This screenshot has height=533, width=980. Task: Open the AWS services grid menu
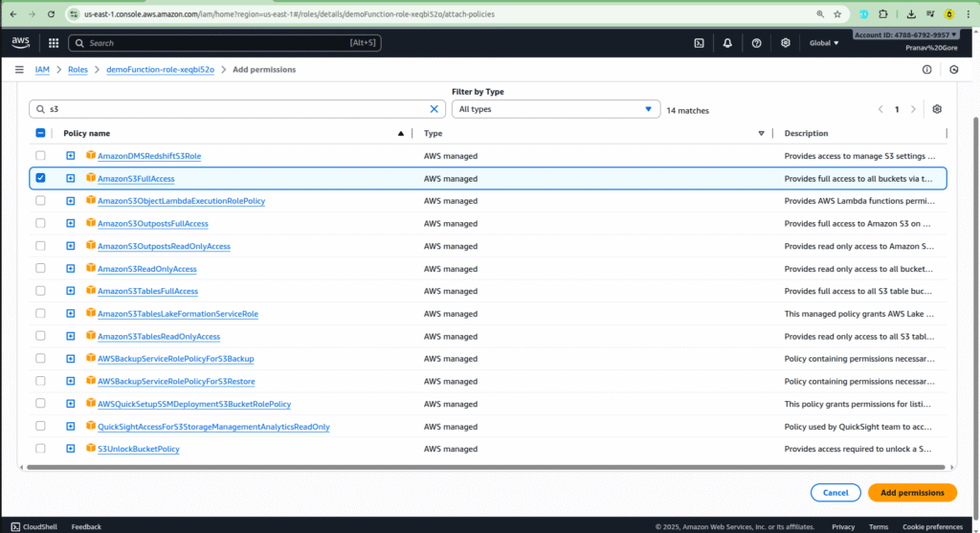pos(54,43)
